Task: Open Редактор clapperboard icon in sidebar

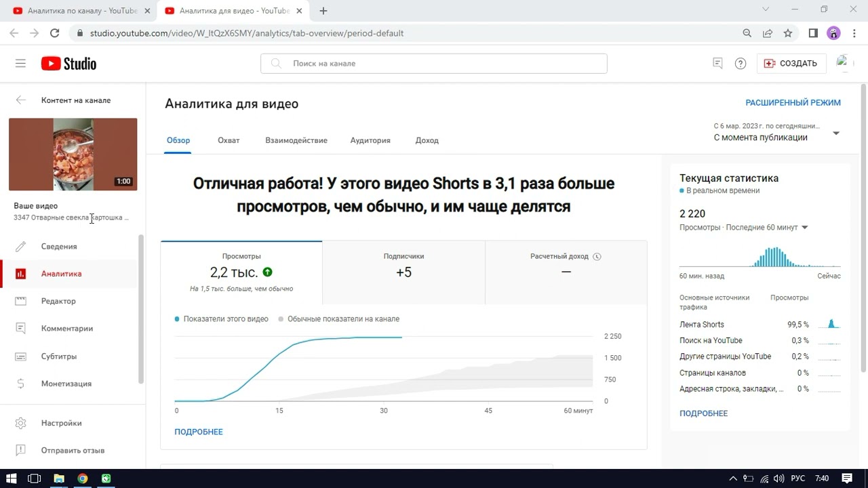Action: (21, 301)
